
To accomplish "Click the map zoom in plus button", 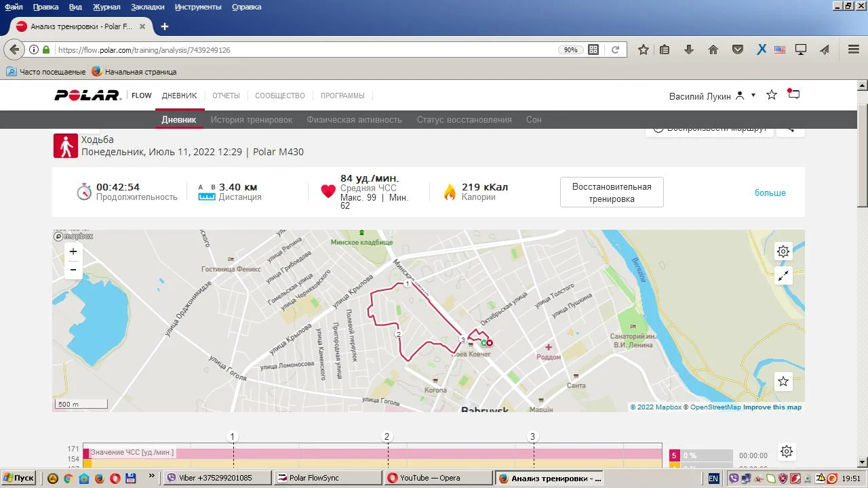I will tap(73, 251).
